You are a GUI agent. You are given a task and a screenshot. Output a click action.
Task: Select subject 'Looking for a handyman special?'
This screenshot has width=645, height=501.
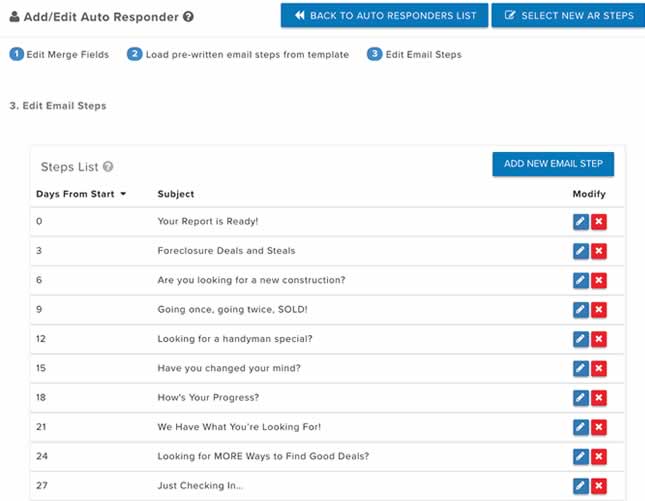(235, 339)
